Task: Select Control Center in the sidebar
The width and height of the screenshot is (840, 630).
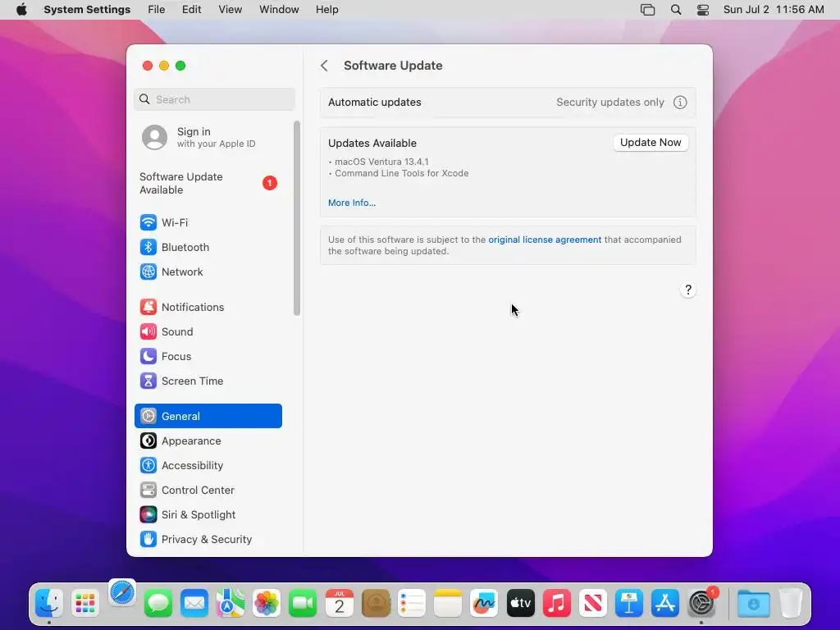Action: 208,491
